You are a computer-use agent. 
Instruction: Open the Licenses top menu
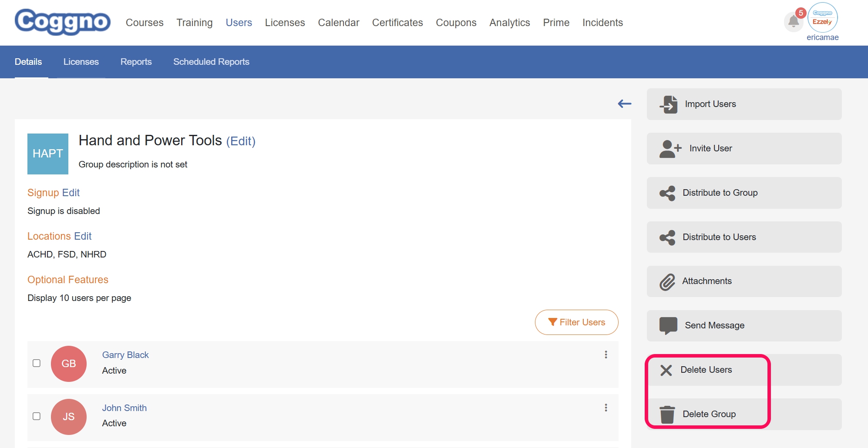[285, 23]
